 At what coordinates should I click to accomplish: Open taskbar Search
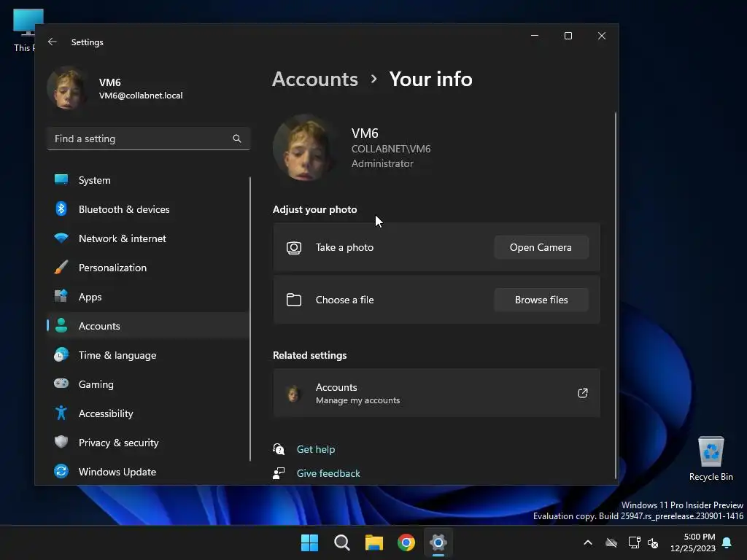pyautogui.click(x=342, y=542)
